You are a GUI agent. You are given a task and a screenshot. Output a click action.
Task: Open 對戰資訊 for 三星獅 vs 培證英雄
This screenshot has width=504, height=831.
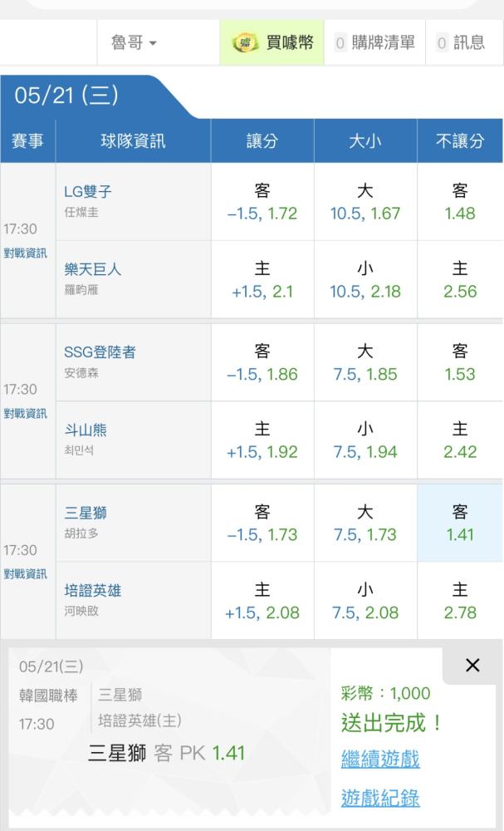click(26, 574)
